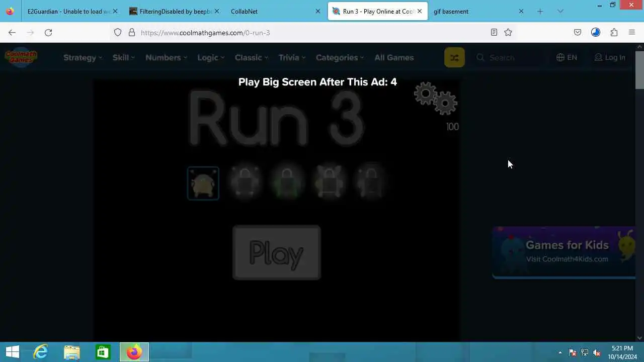This screenshot has height=362, width=644.
Task: Click the page vertical scrollbar thumb
Action: (640, 69)
